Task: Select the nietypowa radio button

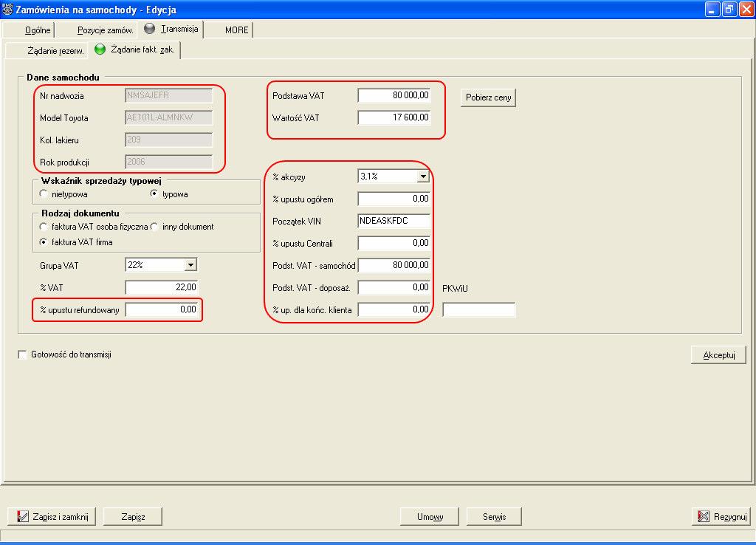Action: pos(44,194)
